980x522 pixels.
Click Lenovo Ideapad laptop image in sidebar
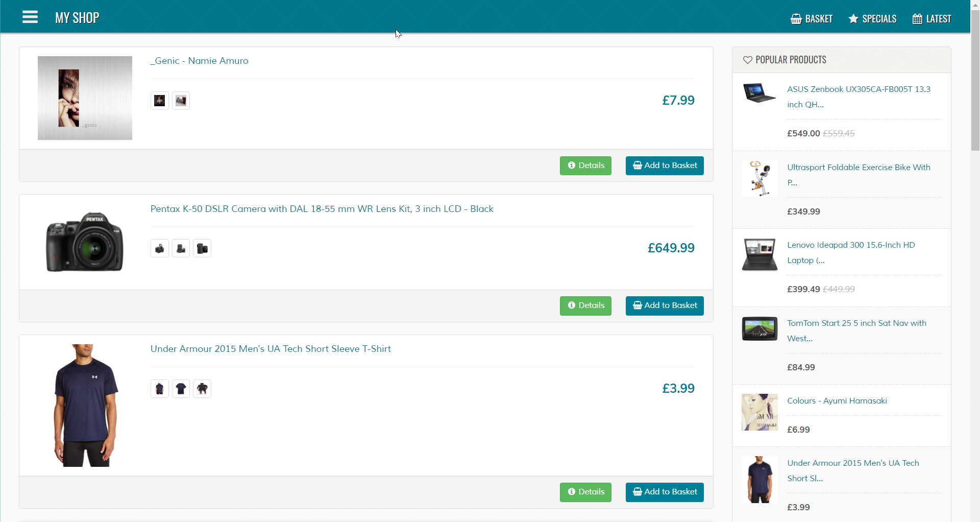[759, 254]
